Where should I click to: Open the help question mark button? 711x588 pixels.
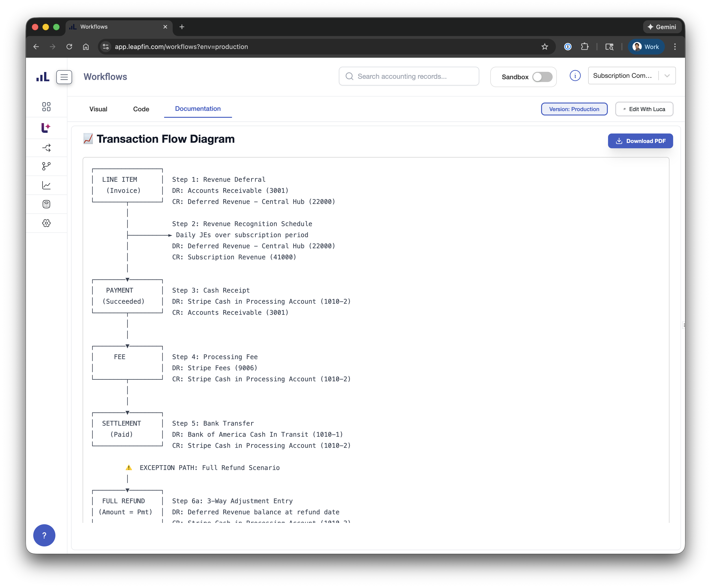[x=44, y=535]
